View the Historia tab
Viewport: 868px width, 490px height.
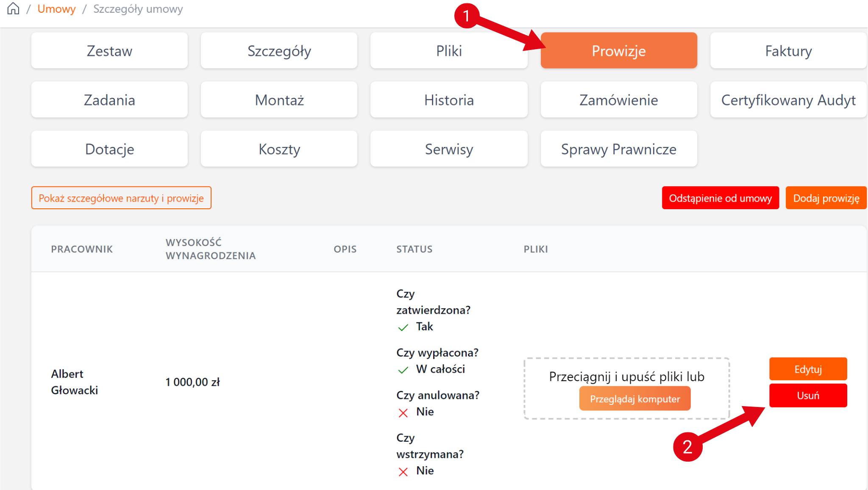449,100
